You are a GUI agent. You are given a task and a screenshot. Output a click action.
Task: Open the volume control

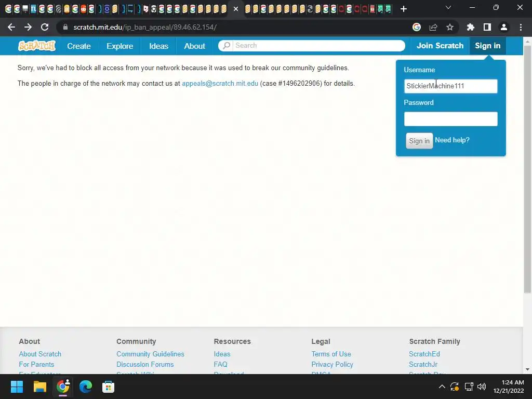click(x=482, y=387)
